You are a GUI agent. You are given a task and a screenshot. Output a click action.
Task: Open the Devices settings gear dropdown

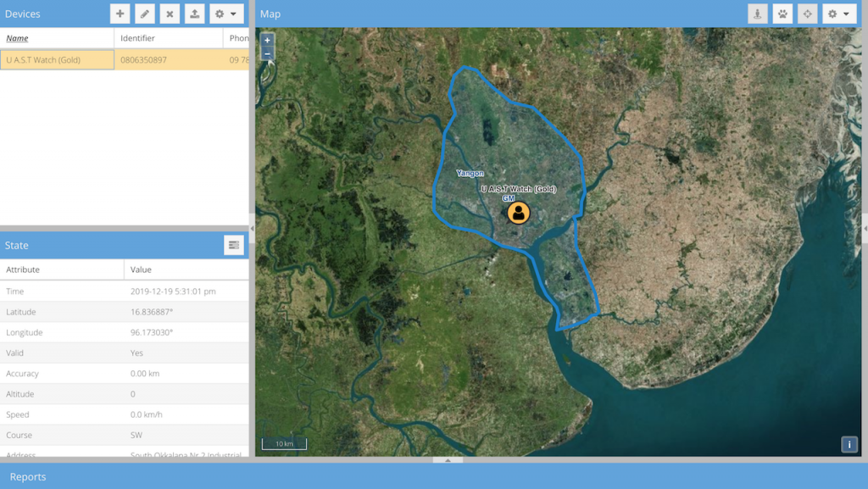pos(226,14)
